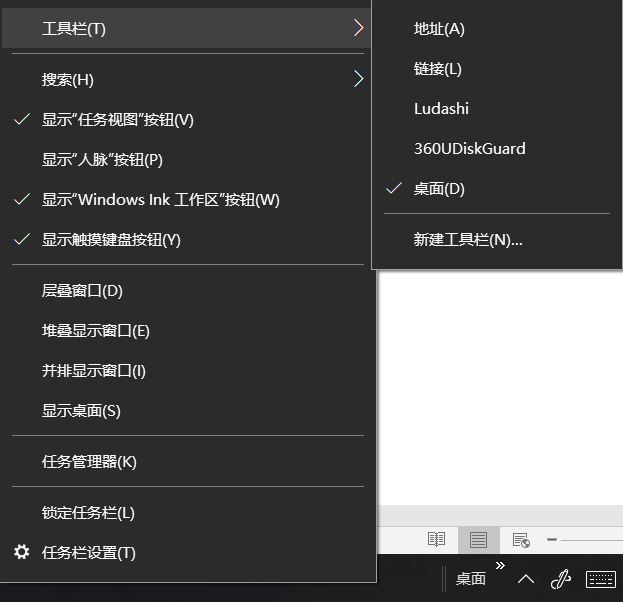623x602 pixels.
Task: Toggle 显示"任务视图"按钮(V) option
Action: (x=188, y=119)
